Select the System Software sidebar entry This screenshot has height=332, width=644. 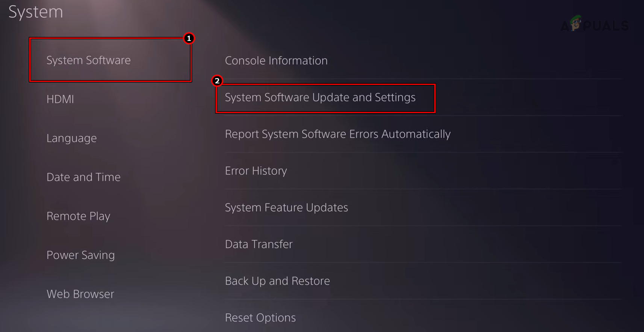tap(89, 60)
